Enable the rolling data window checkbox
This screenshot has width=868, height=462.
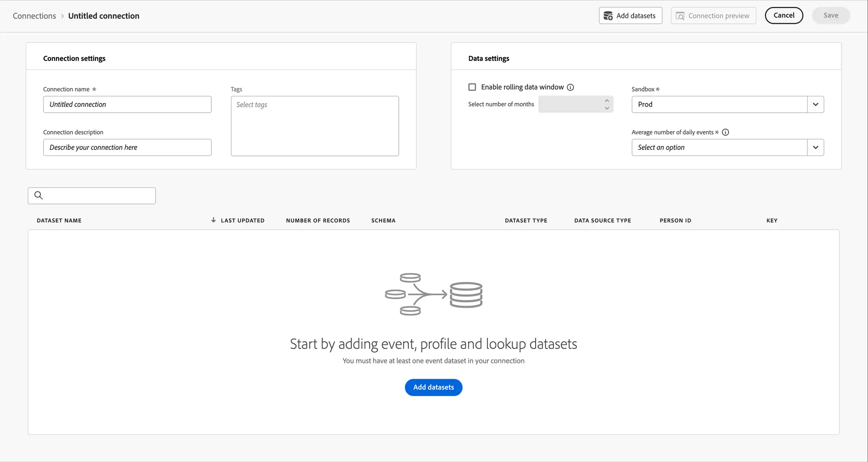tap(472, 87)
